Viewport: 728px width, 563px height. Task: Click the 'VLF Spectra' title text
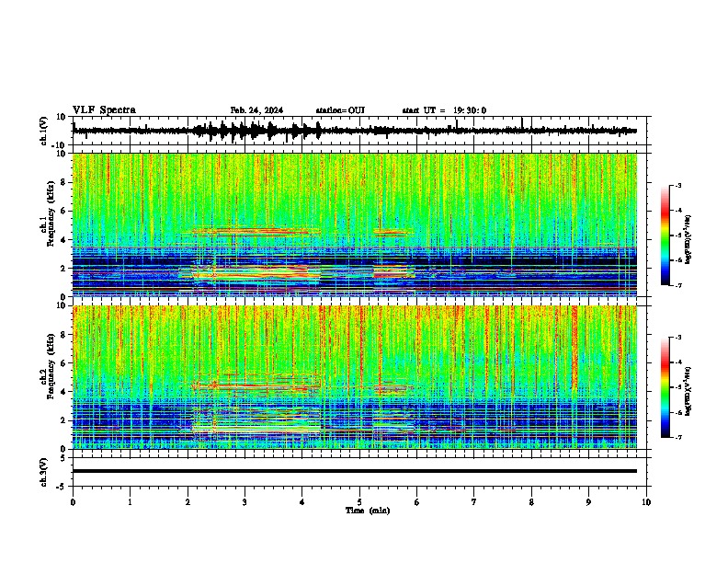104,110
